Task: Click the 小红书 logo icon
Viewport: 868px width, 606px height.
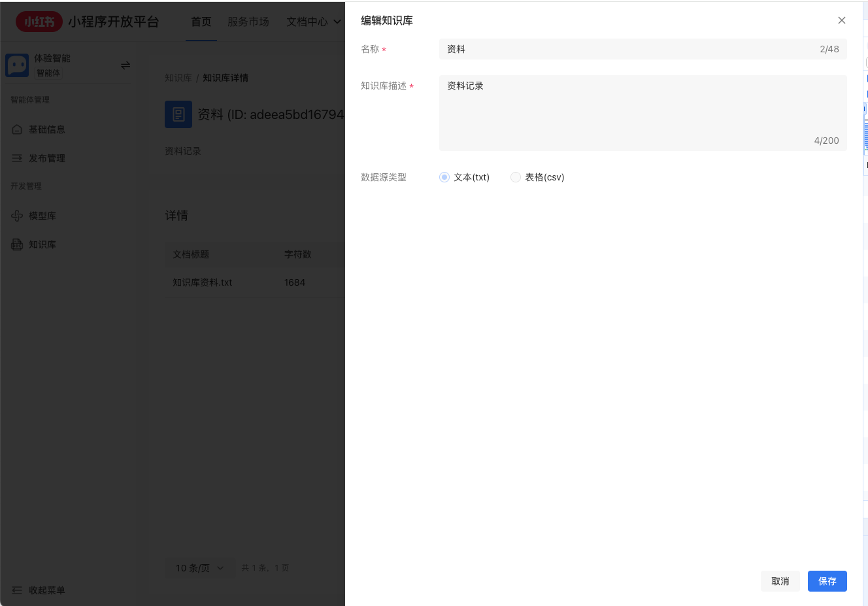Action: point(39,22)
